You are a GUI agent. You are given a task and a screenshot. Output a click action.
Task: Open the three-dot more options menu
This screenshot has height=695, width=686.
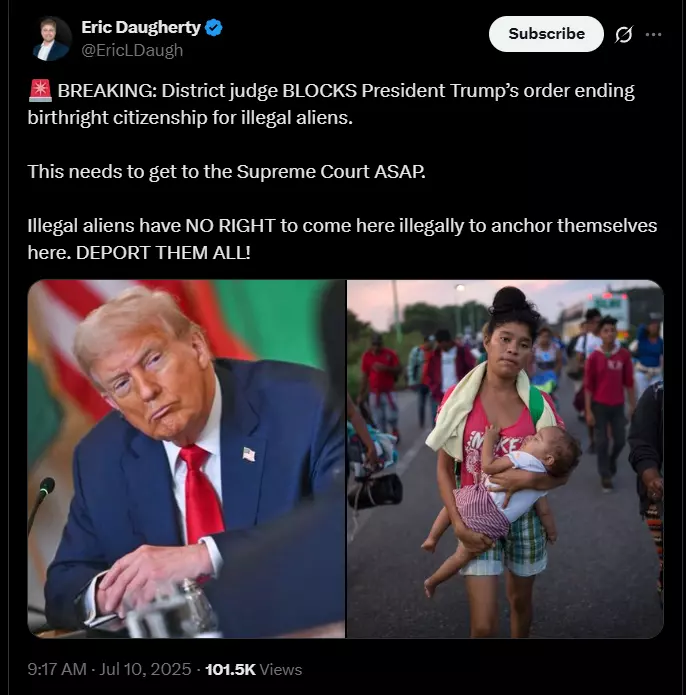point(654,35)
